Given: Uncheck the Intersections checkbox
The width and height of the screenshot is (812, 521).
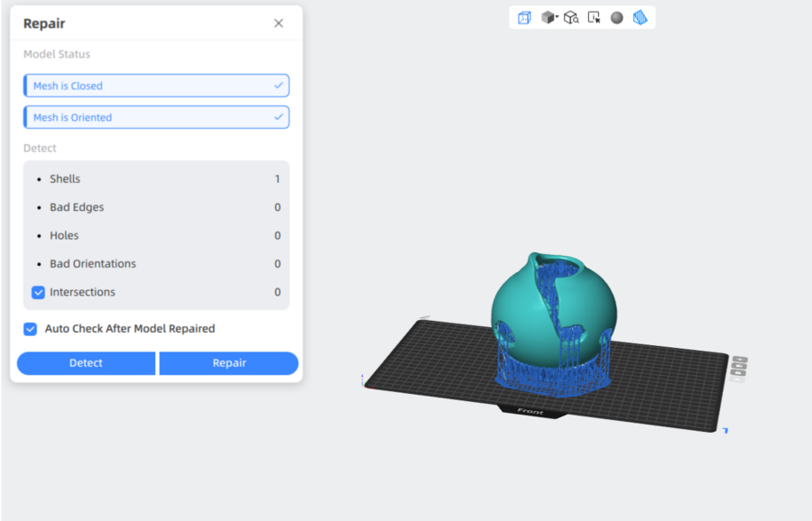Looking at the screenshot, I should (38, 292).
